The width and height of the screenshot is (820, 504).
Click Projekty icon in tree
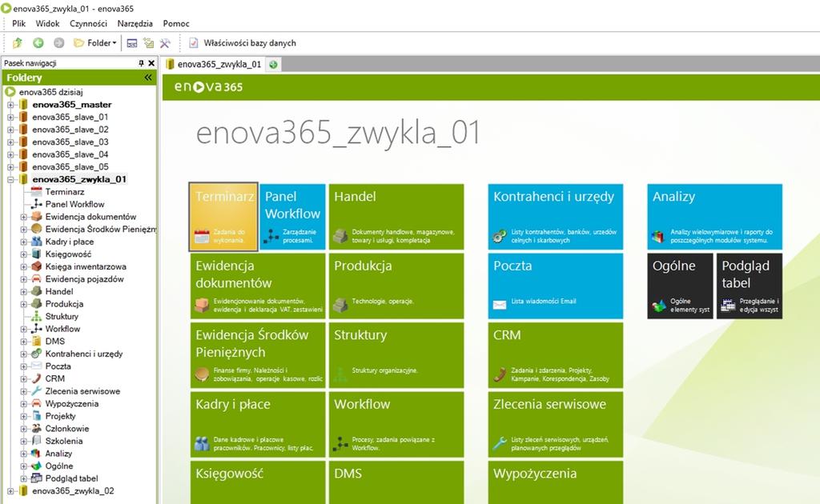(x=36, y=416)
